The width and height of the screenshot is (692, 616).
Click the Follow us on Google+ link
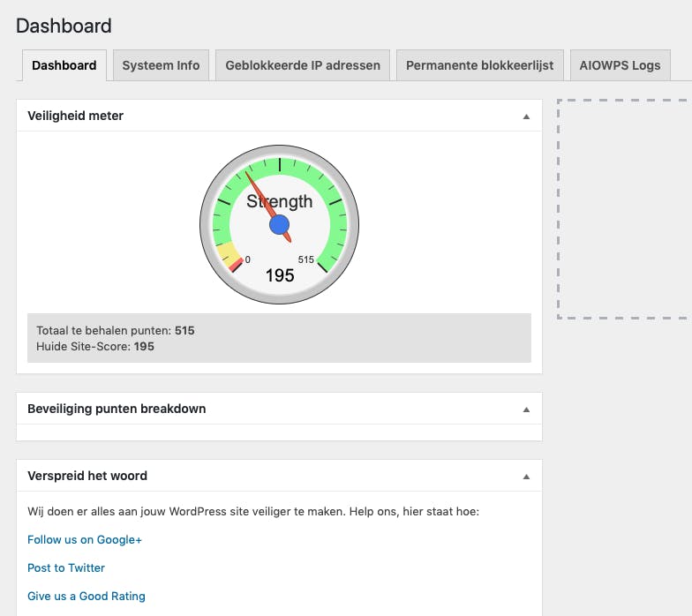tap(85, 539)
